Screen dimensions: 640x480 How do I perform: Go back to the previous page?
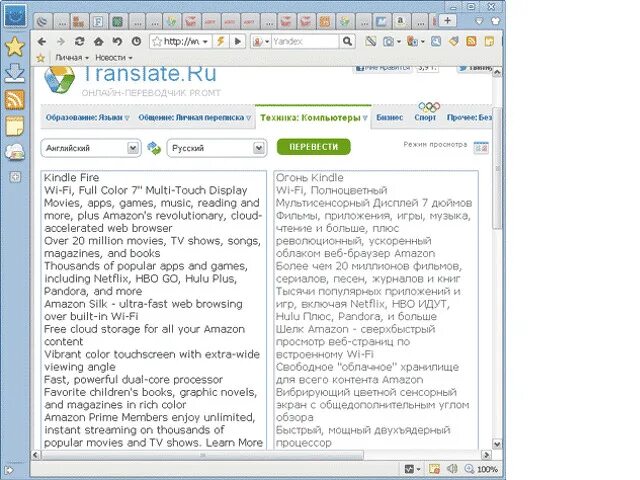point(42,42)
